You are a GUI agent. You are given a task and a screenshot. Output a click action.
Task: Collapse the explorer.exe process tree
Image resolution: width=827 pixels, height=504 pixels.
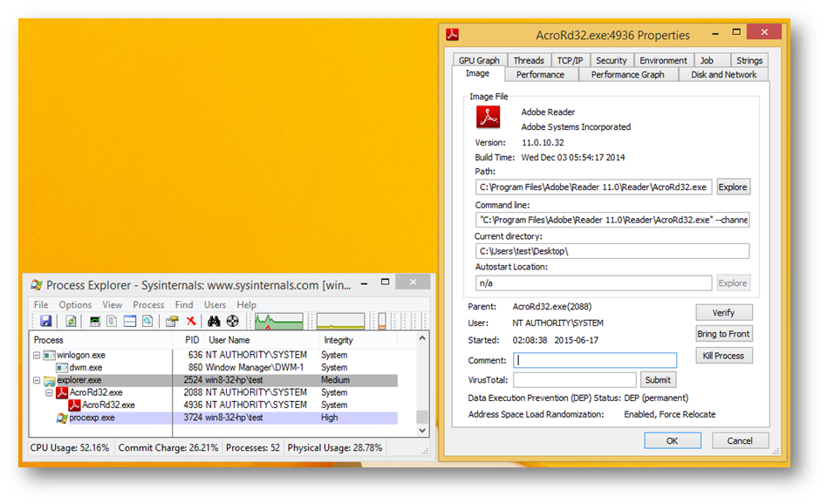tap(37, 381)
